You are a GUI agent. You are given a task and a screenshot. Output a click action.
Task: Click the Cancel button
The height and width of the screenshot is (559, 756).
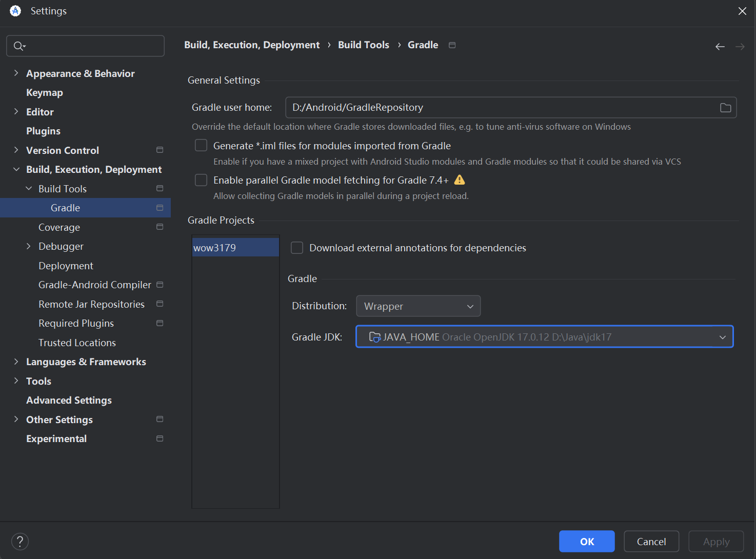(x=651, y=542)
